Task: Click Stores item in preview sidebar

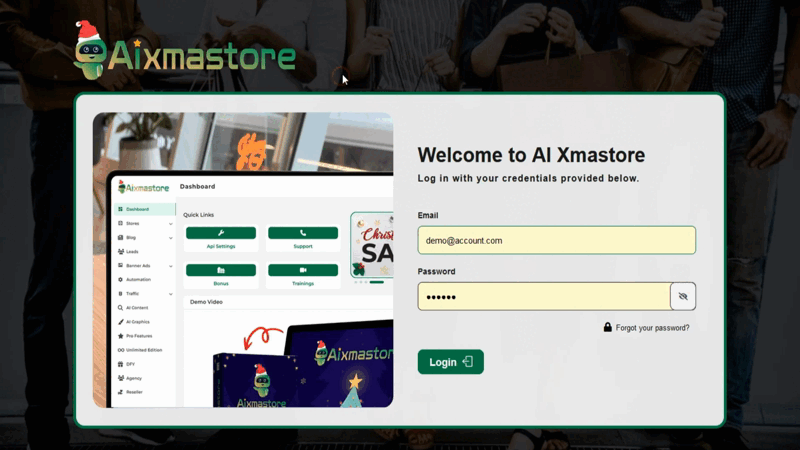Action: (132, 223)
